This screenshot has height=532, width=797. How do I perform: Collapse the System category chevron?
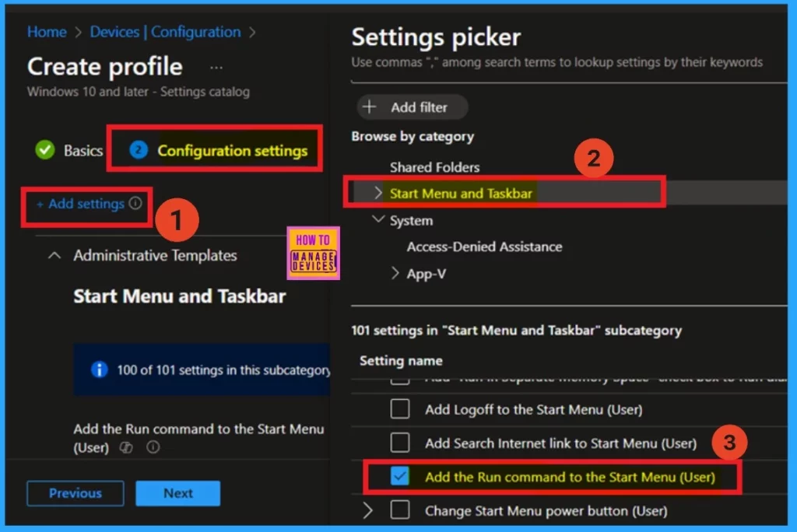click(x=377, y=219)
